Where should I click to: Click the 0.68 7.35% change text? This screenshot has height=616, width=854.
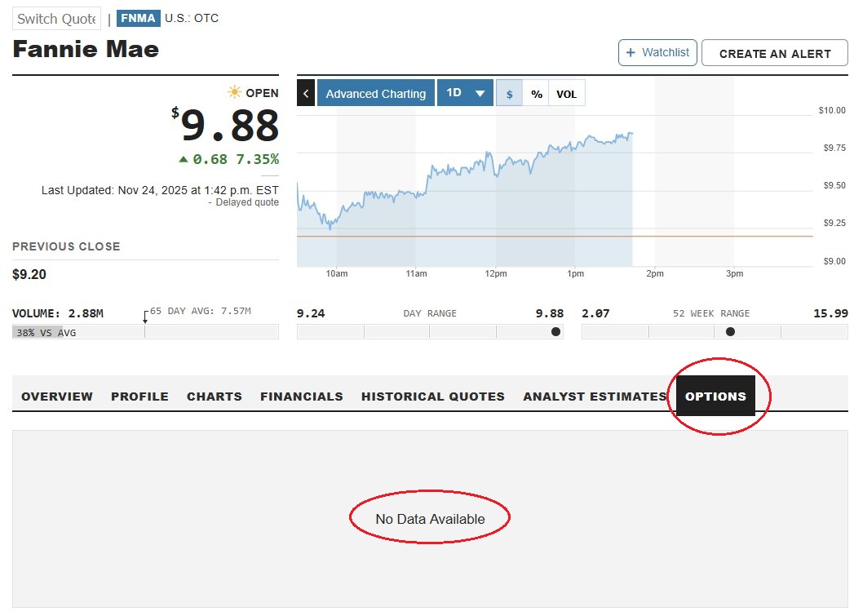[236, 160]
